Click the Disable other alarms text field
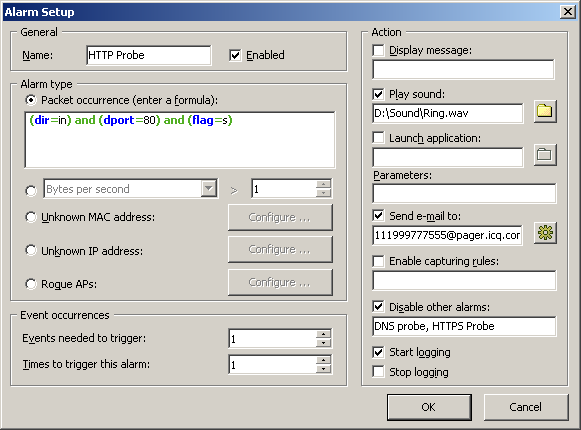Image resolution: width=581 pixels, height=430 pixels. (x=464, y=326)
